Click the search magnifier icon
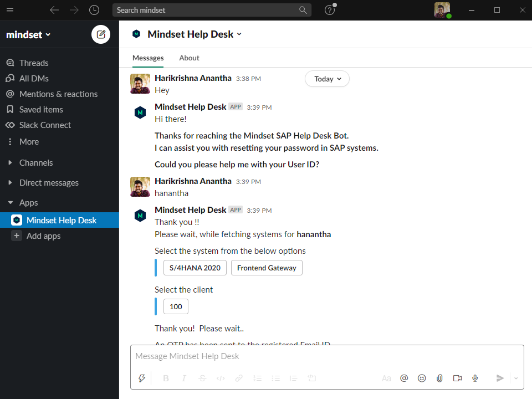 coord(303,10)
